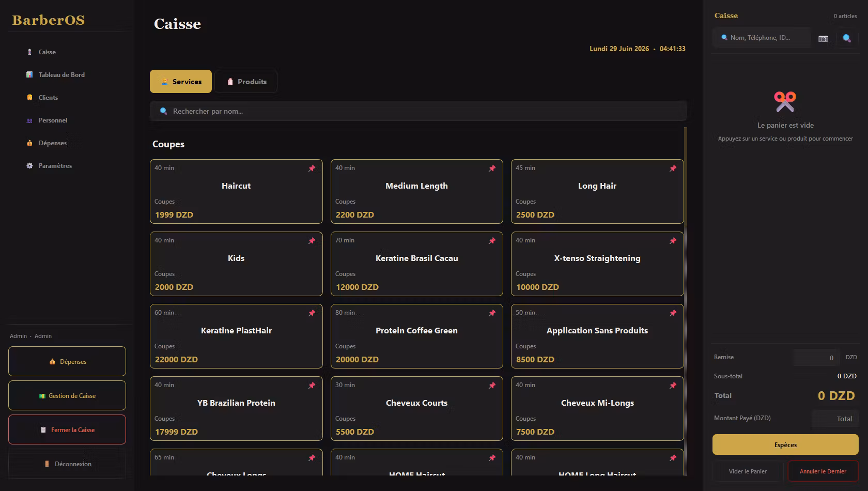Focus the Rechercher par nom search field

click(x=419, y=111)
